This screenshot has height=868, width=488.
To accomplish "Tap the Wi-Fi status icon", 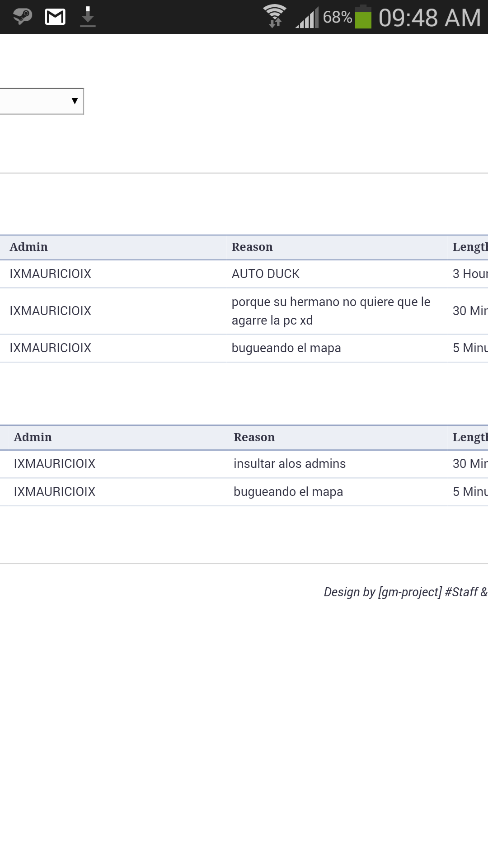I will pos(275,16).
